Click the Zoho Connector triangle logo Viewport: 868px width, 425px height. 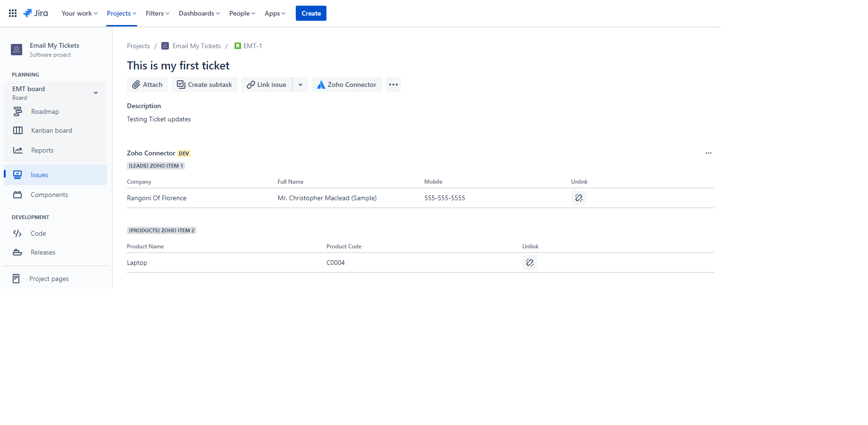[x=321, y=85]
